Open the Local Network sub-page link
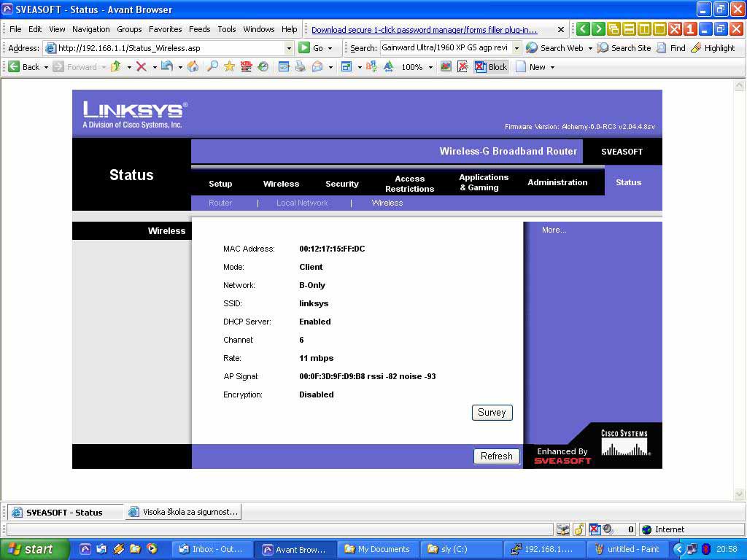The height and width of the screenshot is (560, 747). (x=302, y=203)
